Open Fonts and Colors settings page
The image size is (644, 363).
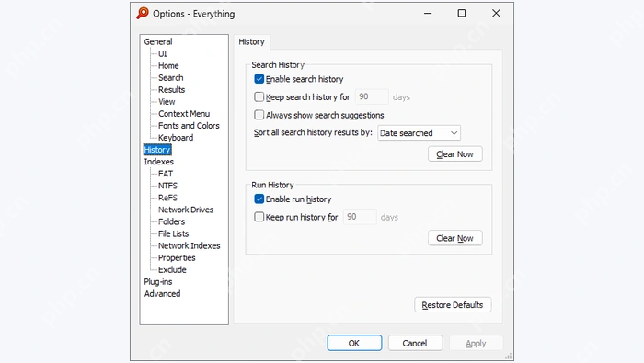(x=189, y=126)
